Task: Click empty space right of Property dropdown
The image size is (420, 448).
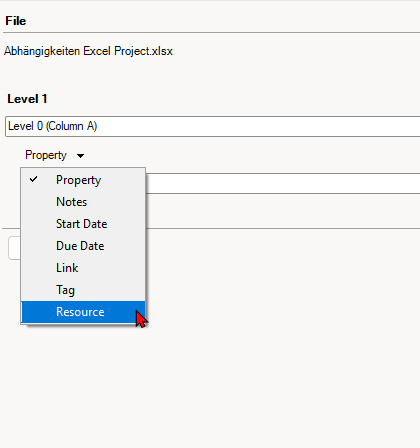Action: 250,155
